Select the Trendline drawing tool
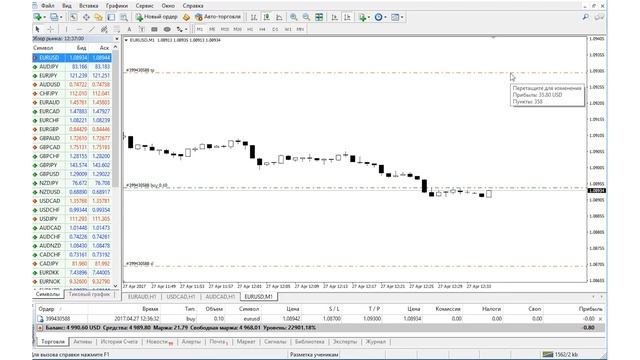This screenshot has height=360, width=640. click(92, 29)
